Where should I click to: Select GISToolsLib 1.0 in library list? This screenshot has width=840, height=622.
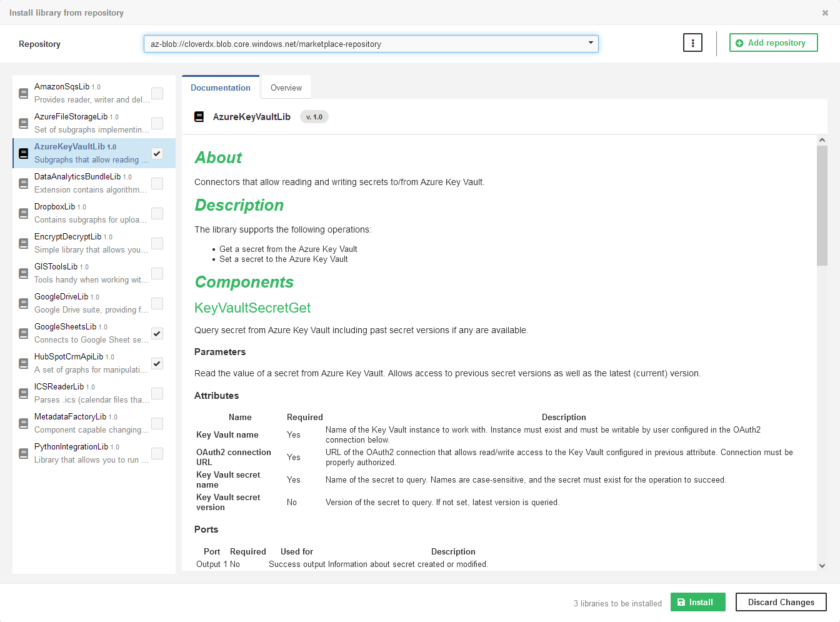[x=94, y=273]
